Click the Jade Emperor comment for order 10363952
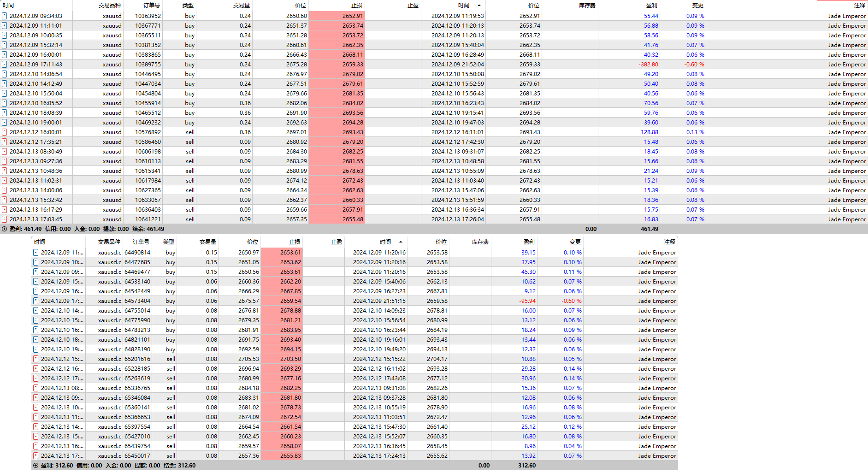Viewport: 868px width, 473px height. (847, 16)
